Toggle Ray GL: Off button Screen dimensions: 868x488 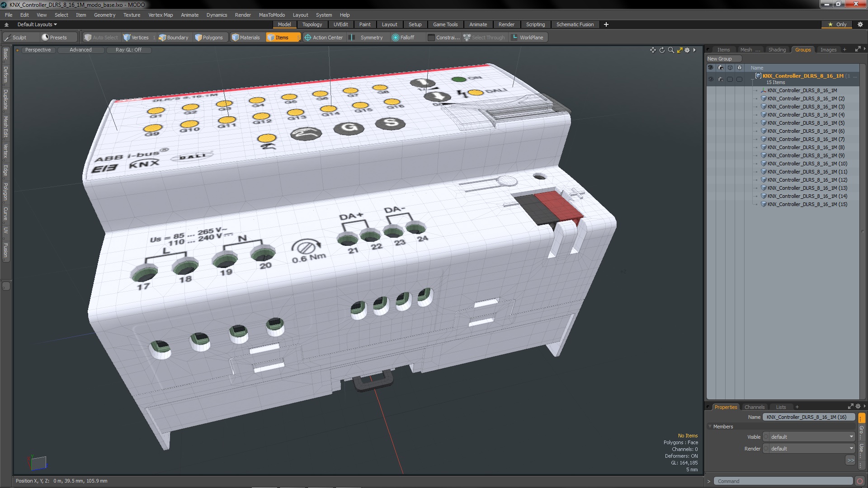click(128, 50)
